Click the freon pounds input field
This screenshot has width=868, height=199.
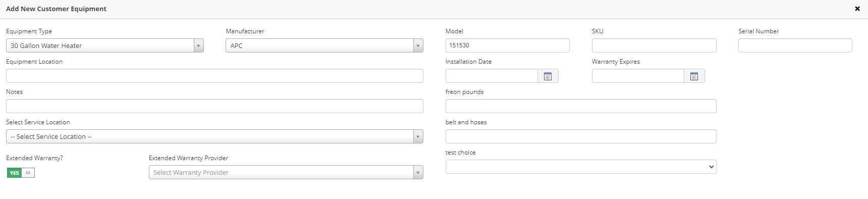click(581, 106)
